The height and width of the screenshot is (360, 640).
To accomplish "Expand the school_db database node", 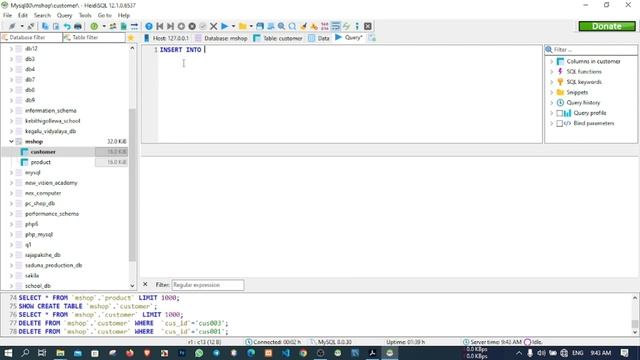I will 11,286.
